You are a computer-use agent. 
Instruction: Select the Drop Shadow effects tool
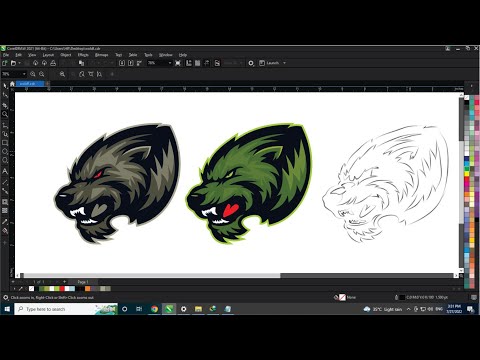[x=5, y=202]
